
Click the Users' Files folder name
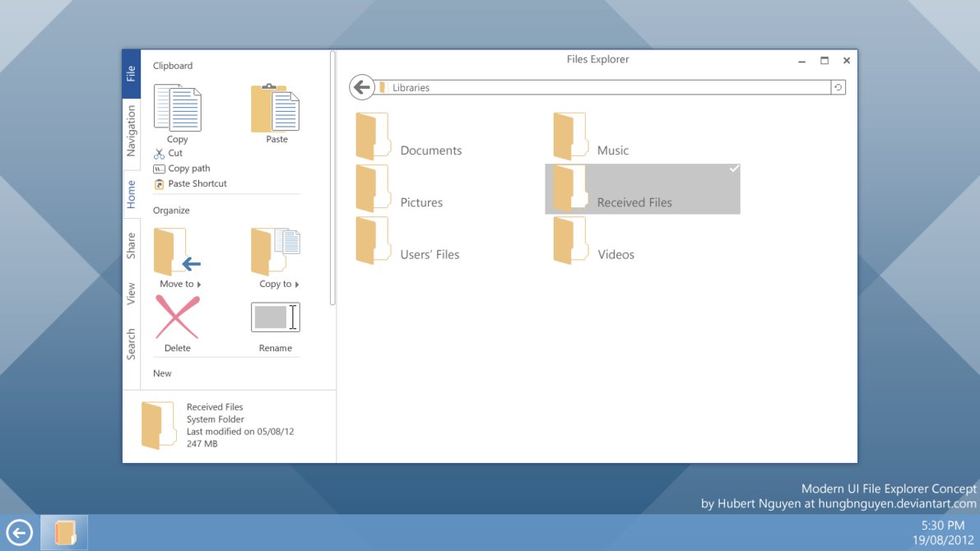430,254
